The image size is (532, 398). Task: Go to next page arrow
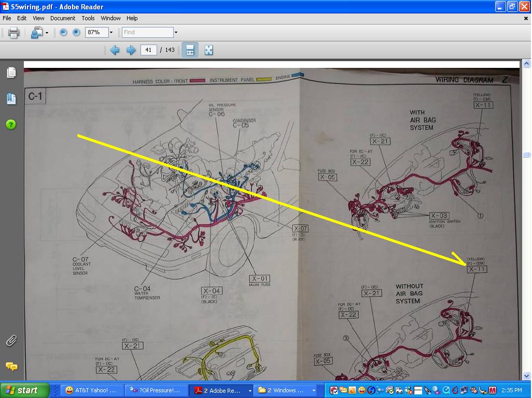coord(131,50)
